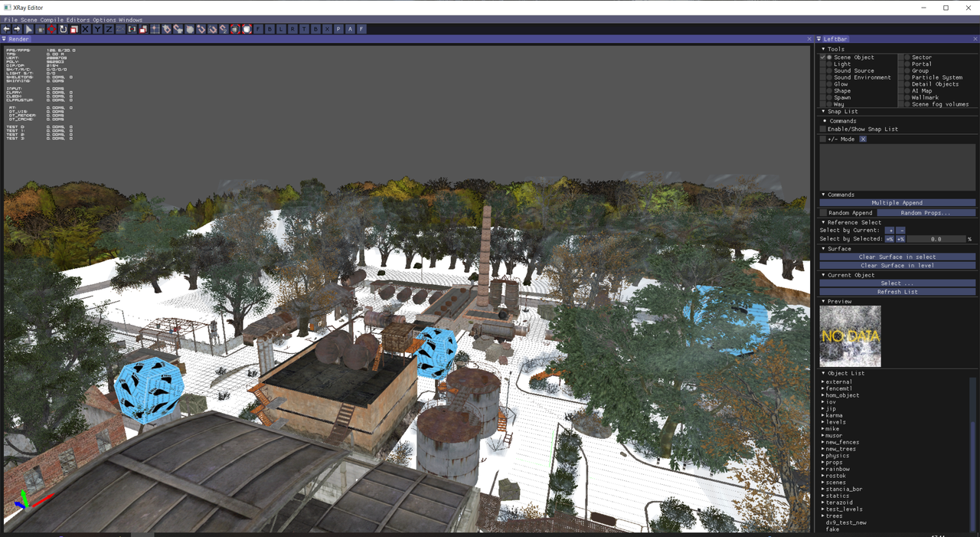
Task: Switch to Left view with L button
Action: point(281,29)
